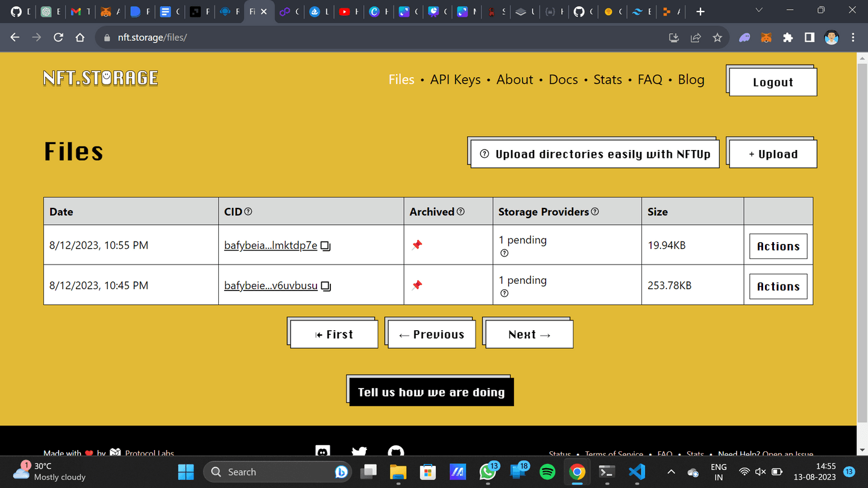Image resolution: width=868 pixels, height=488 pixels.
Task: Click pending info icon in the 19.94KB row
Action: tap(505, 253)
